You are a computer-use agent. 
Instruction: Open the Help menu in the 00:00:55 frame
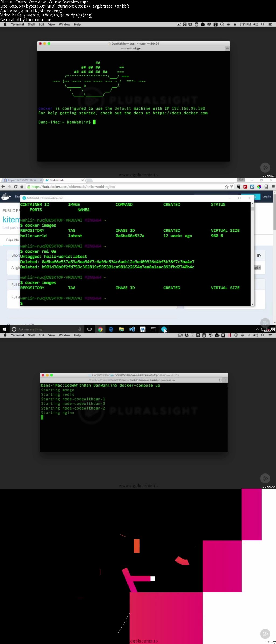pos(77,335)
